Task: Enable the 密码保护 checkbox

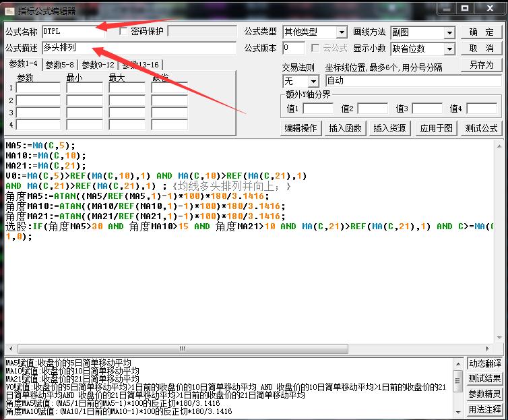Action: [123, 31]
